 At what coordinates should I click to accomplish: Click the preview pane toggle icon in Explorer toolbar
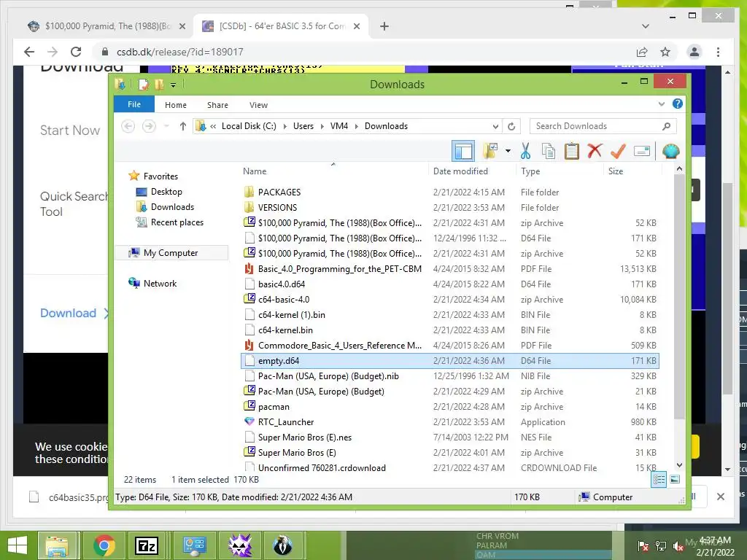point(463,152)
